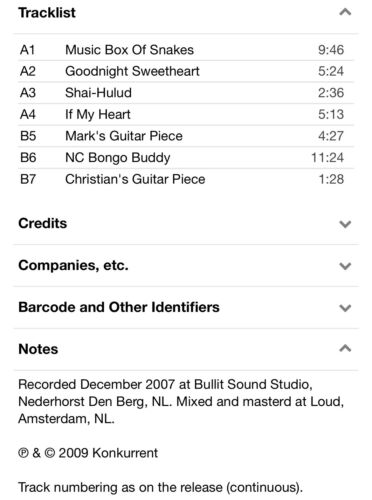Expand Barcode and Other Identifiers chevron
Viewport: 372px width, 500px height.
pos(345,308)
